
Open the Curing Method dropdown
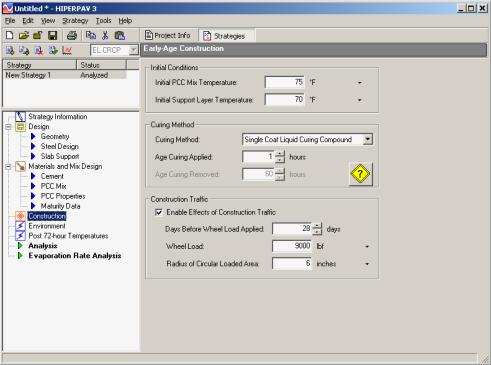click(367, 139)
